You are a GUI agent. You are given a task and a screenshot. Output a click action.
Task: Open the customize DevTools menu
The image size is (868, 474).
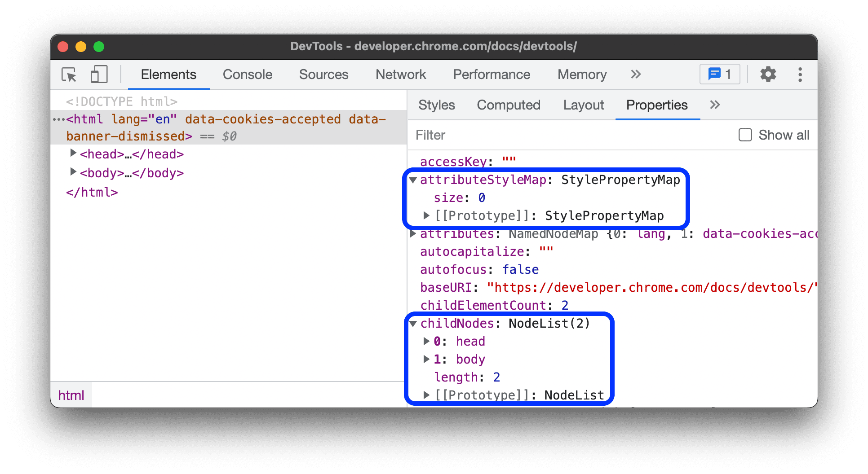[x=800, y=75]
